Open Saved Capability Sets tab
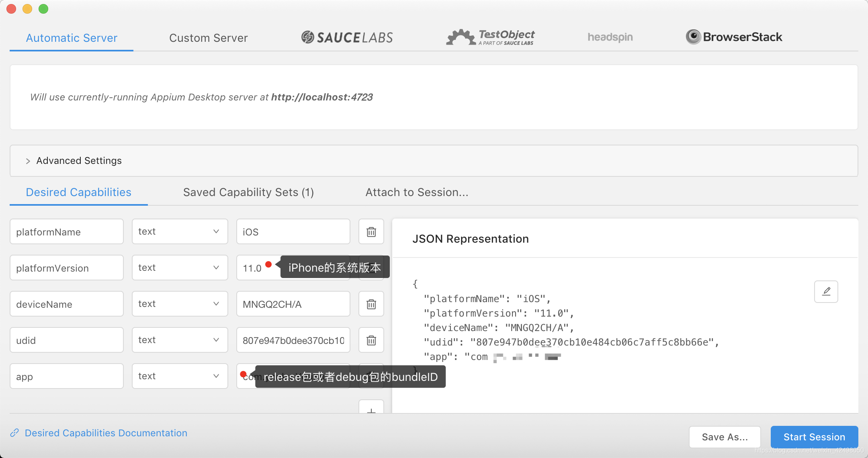 click(248, 192)
